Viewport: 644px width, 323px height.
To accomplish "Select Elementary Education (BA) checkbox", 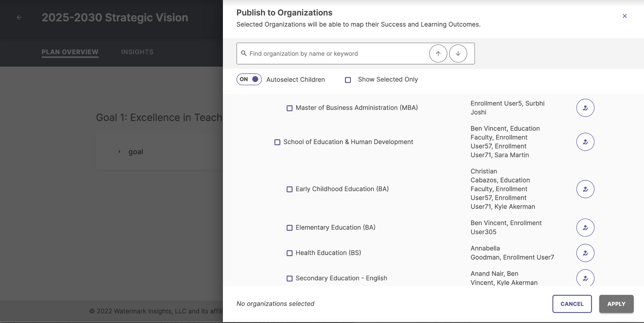I will point(290,228).
